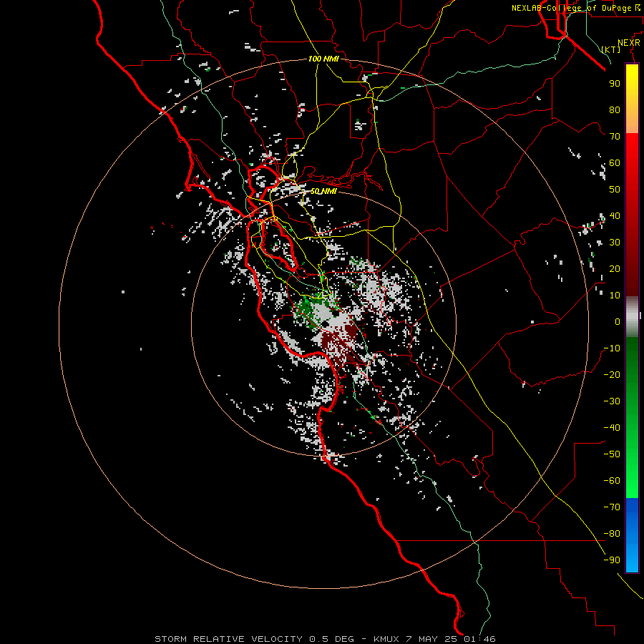Click the "-20" scale label

612,374
